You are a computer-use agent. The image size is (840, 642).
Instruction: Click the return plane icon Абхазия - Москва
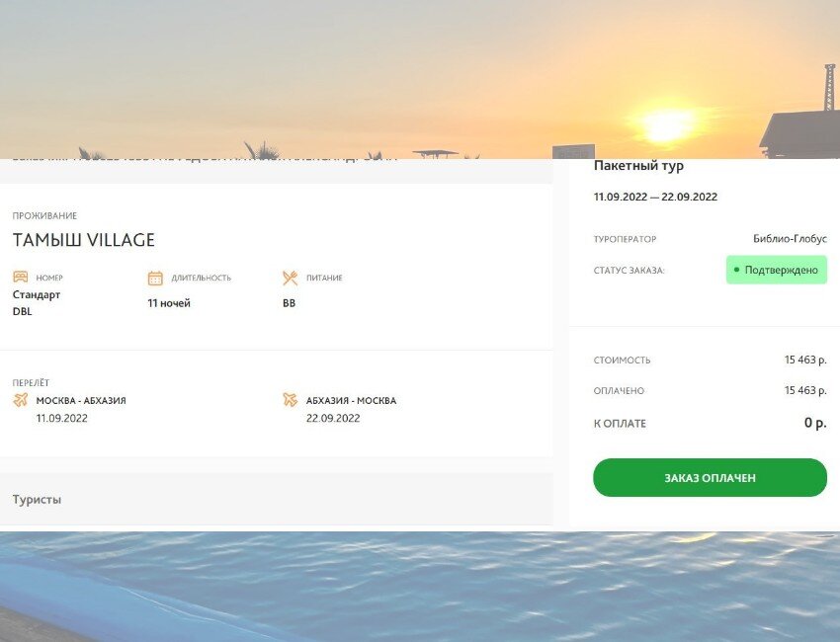pos(290,400)
